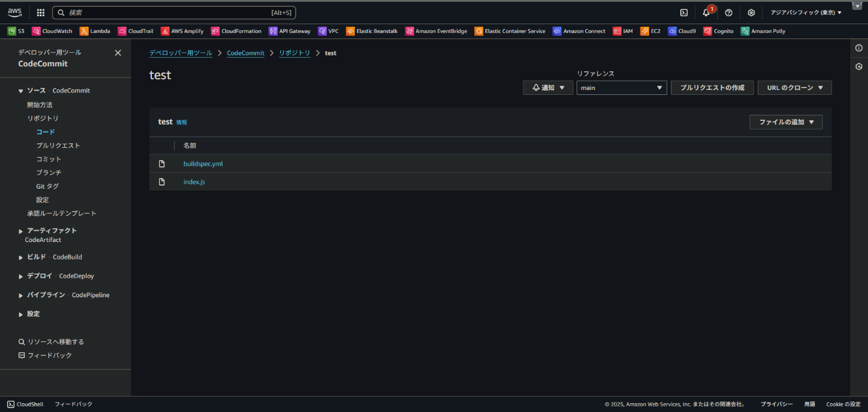
Task: Open the hexagon icon on right edge
Action: 859,66
